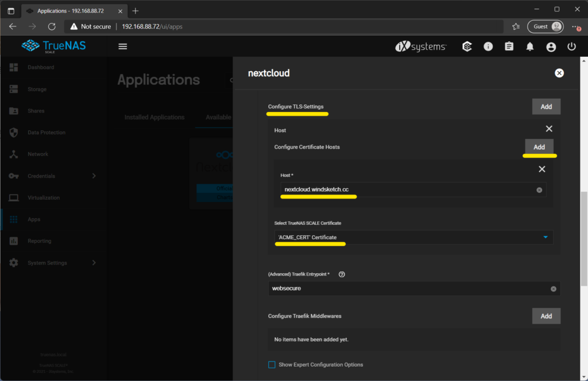The height and width of the screenshot is (381, 588).
Task: Open the TrueCommand status icon
Action: (467, 46)
